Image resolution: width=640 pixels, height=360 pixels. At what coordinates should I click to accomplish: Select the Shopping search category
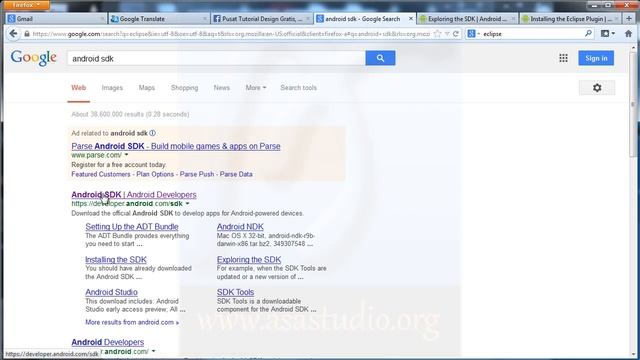184,88
